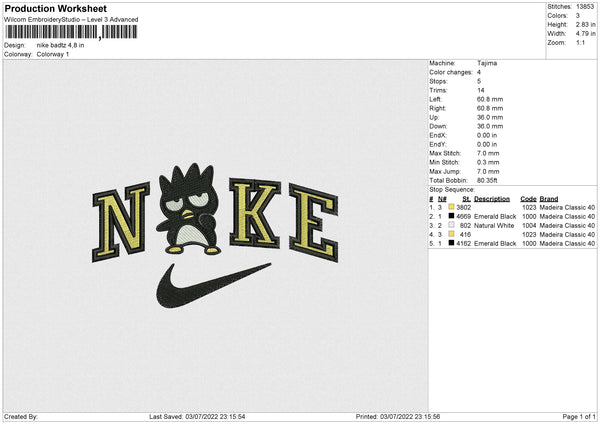The image size is (600, 424).
Task: Click the white swatch beside thread 802
Action: (451, 225)
